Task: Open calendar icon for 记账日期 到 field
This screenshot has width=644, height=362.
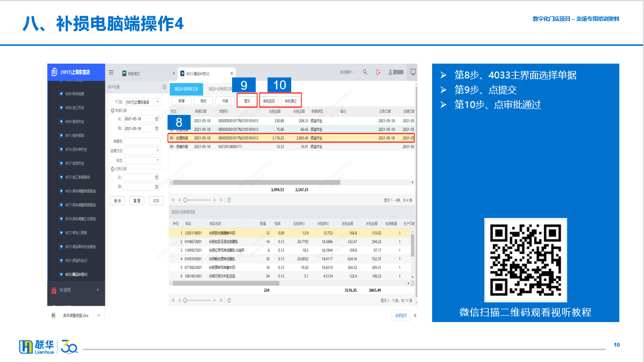Action: point(157,187)
